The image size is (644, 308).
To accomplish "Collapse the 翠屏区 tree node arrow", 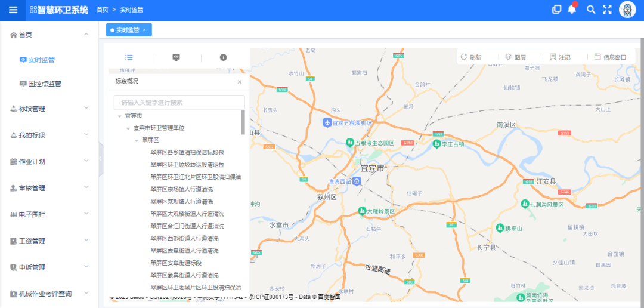I will 137,140.
